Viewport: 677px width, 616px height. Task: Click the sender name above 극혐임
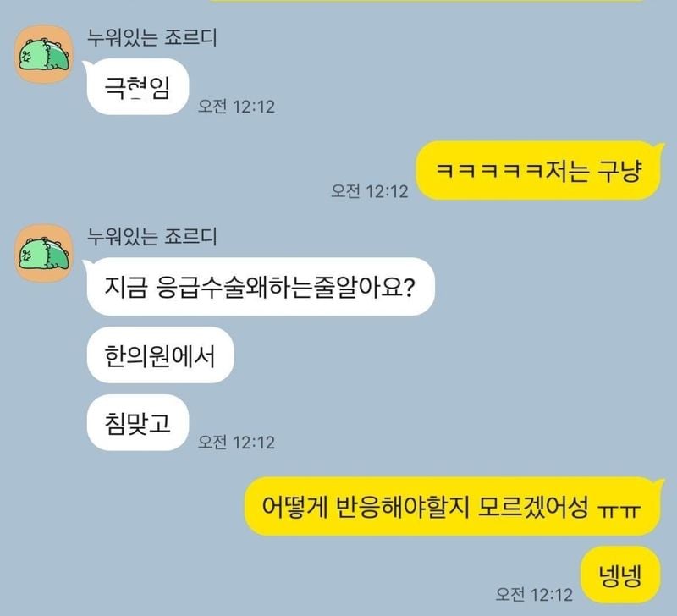click(x=151, y=37)
